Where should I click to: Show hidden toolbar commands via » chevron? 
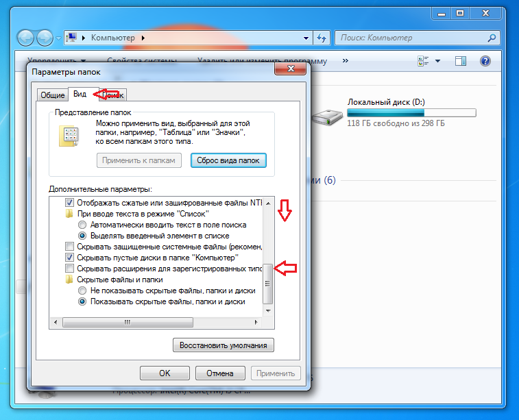tap(346, 60)
